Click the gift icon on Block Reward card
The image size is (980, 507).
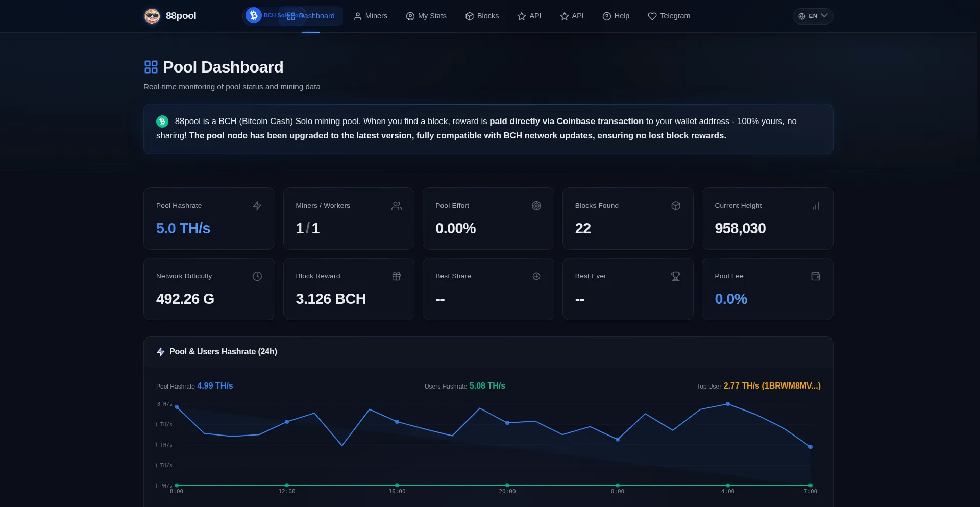[x=397, y=276]
